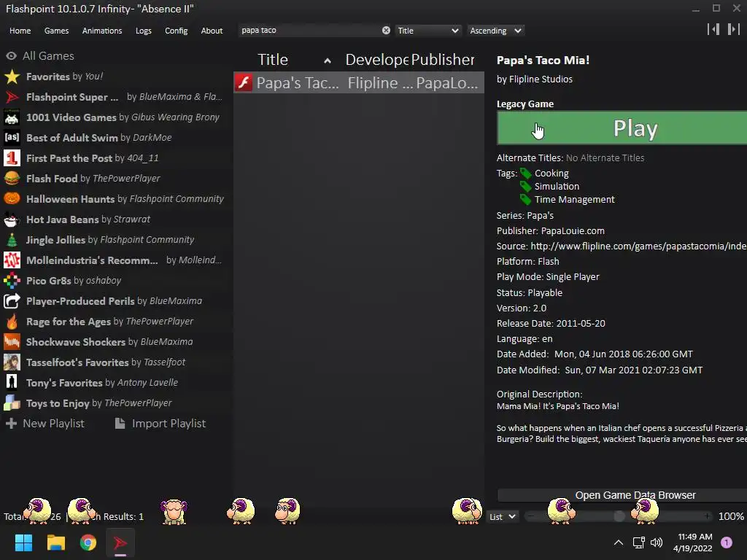The height and width of the screenshot is (560, 747).
Task: Click the Time Management tag label
Action: pos(575,200)
